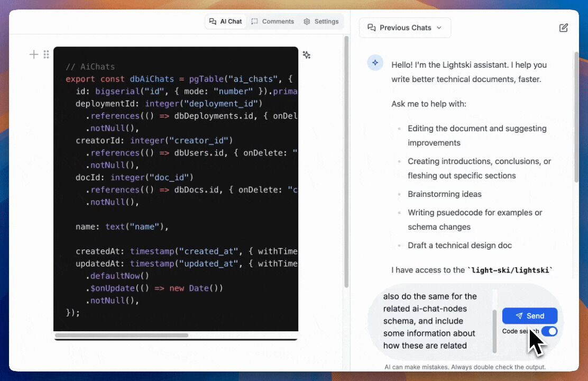The width and height of the screenshot is (588, 381).
Task: Click the Settings gear icon
Action: (307, 21)
